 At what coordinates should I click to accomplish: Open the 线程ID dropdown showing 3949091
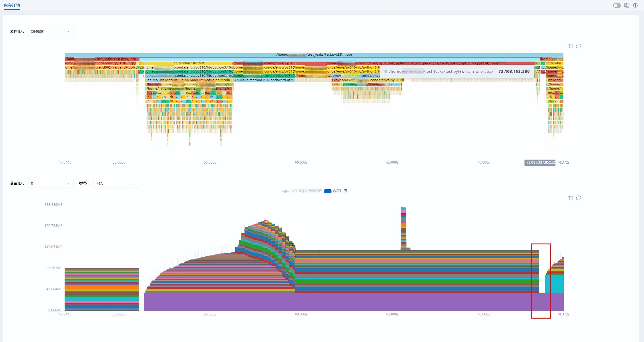click(51, 31)
